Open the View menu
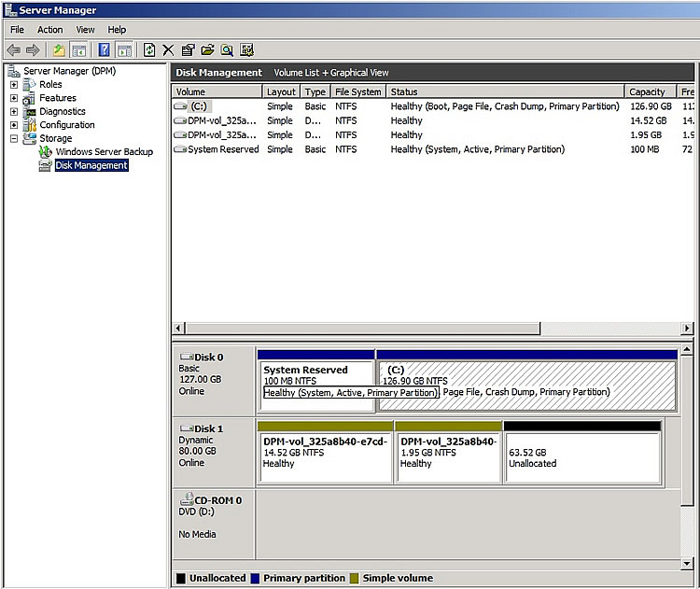Viewport: 700px width, 589px height. pyautogui.click(x=85, y=30)
